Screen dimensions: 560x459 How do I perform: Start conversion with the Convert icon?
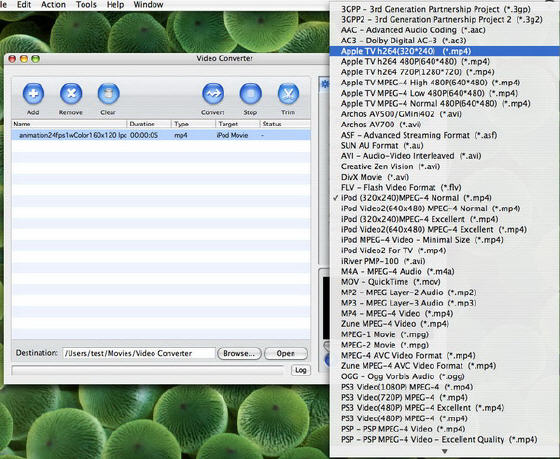213,94
